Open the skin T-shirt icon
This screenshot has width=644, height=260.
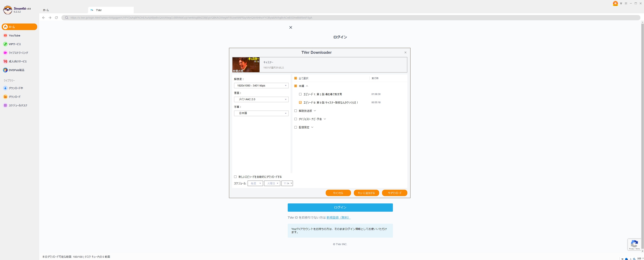621,4
